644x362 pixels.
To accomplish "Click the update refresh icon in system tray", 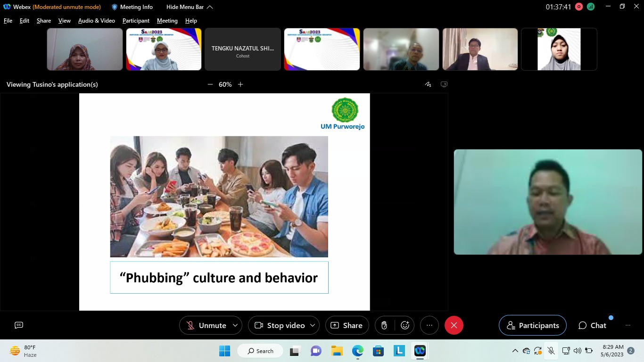I will coord(538,351).
